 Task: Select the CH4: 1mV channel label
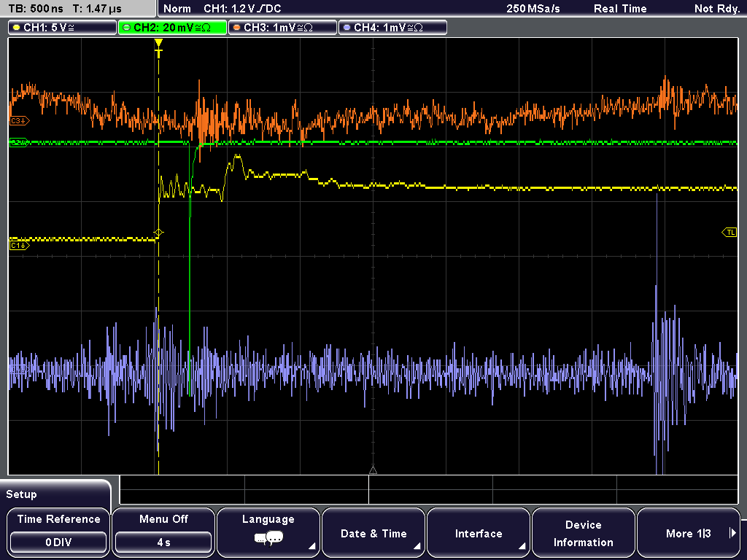pyautogui.click(x=392, y=27)
